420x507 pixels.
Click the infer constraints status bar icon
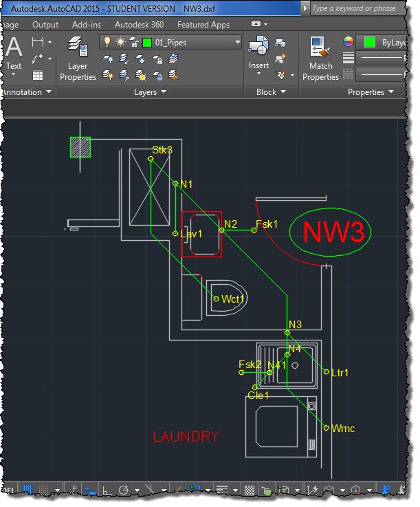click(x=74, y=489)
